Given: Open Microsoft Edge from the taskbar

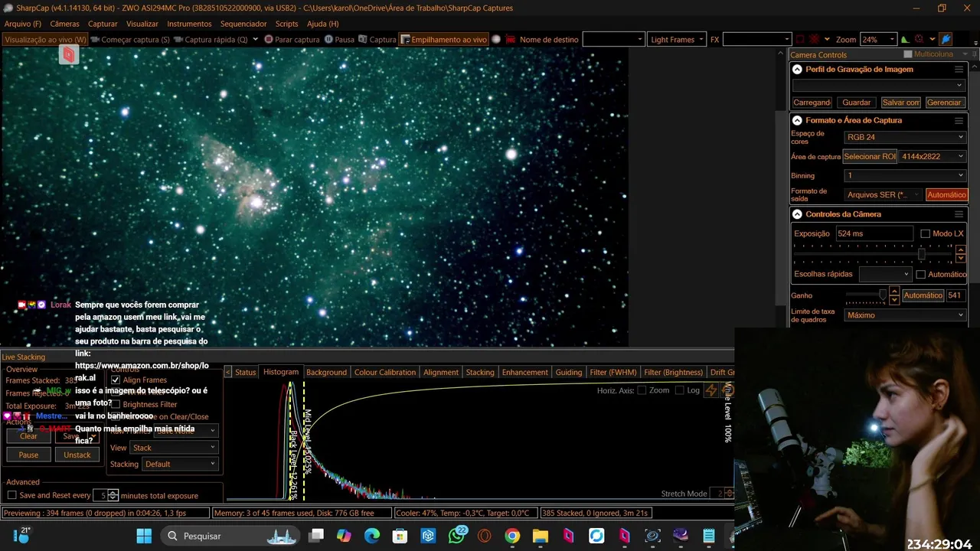Looking at the screenshot, I should click(372, 536).
